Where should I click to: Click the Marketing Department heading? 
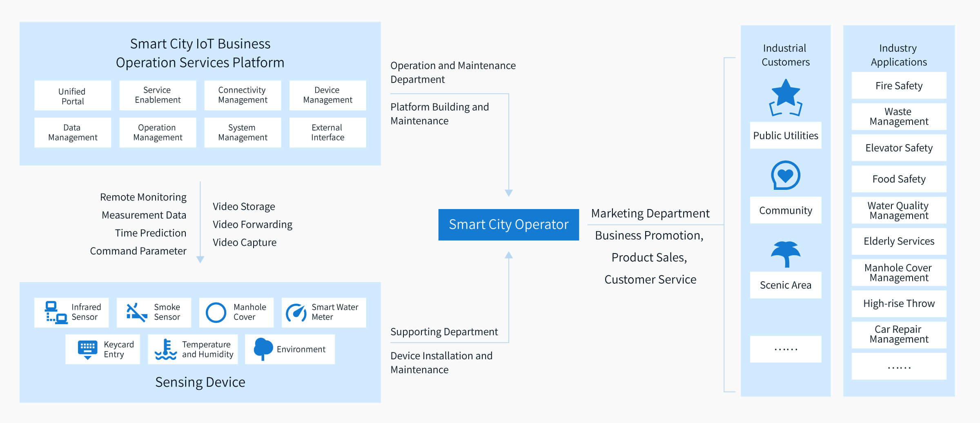pyautogui.click(x=650, y=214)
